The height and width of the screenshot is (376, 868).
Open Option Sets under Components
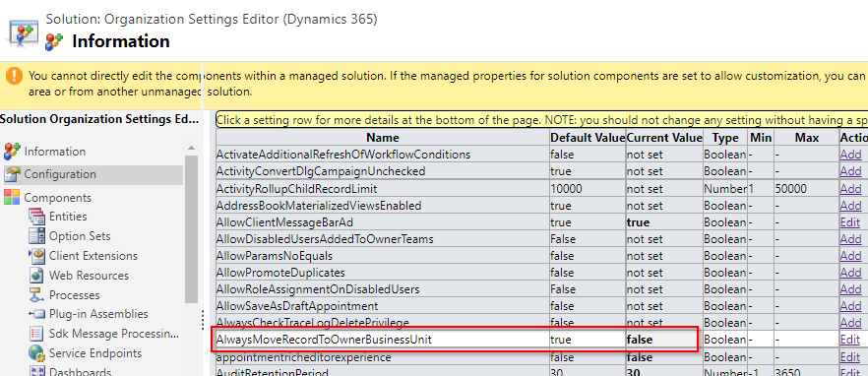[80, 236]
